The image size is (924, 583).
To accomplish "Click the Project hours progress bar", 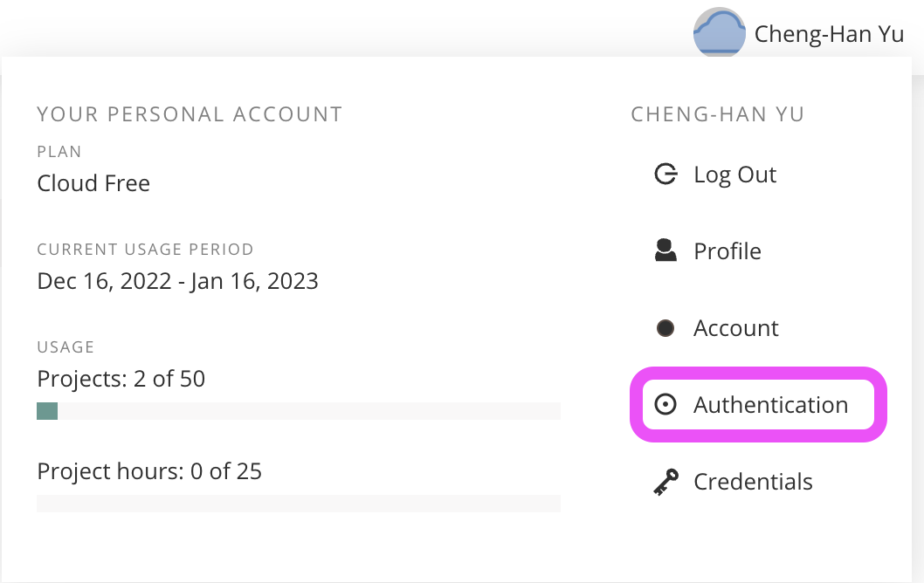I will pyautogui.click(x=298, y=504).
